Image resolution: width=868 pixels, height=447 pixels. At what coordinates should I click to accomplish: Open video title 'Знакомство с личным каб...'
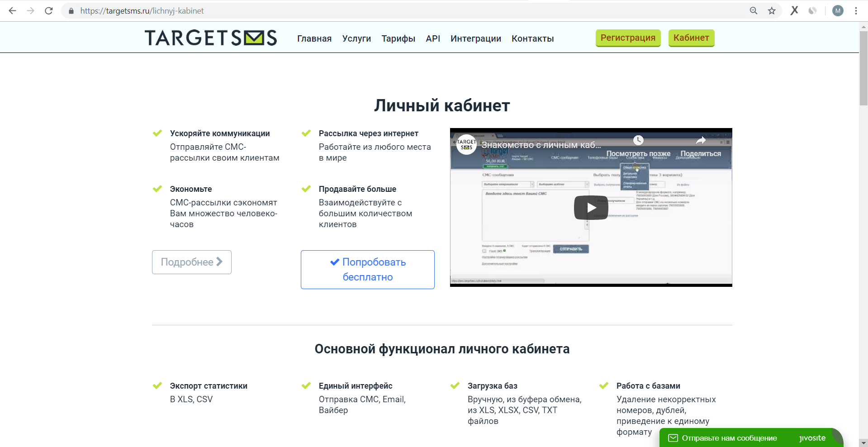[x=541, y=145]
